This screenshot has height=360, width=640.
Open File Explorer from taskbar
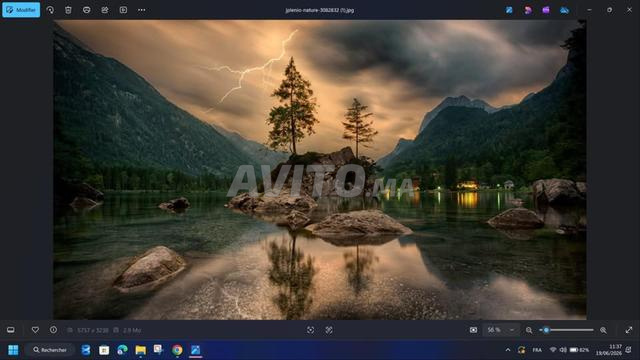click(141, 350)
